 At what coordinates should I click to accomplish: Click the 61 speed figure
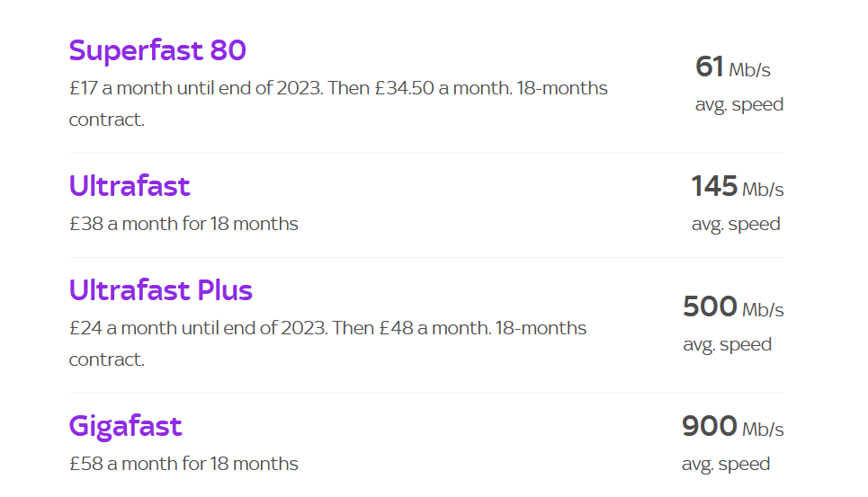click(x=710, y=67)
